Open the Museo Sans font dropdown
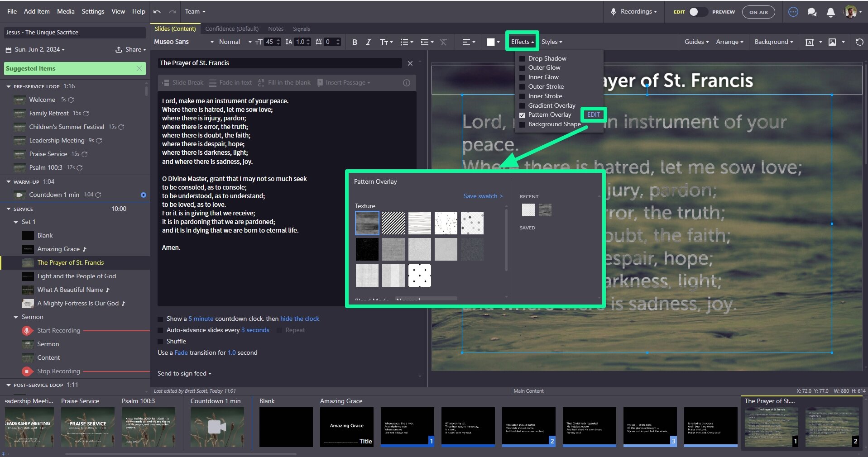 pyautogui.click(x=184, y=42)
